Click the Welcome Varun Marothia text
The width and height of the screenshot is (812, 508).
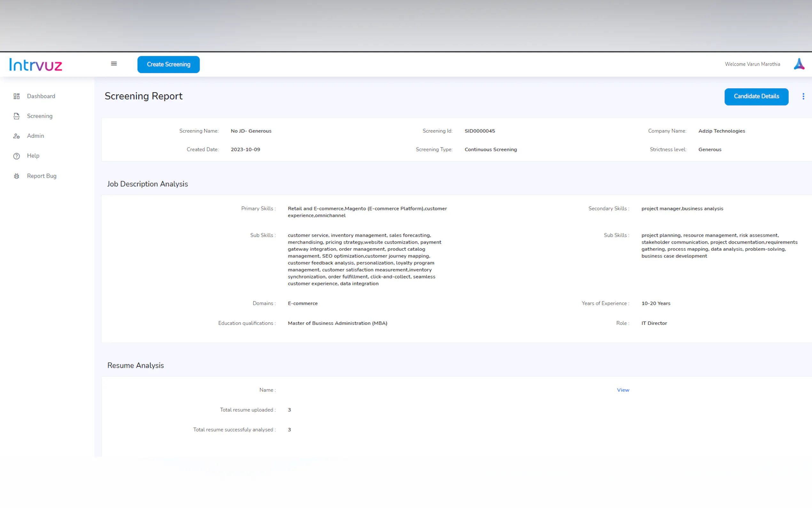(752, 64)
